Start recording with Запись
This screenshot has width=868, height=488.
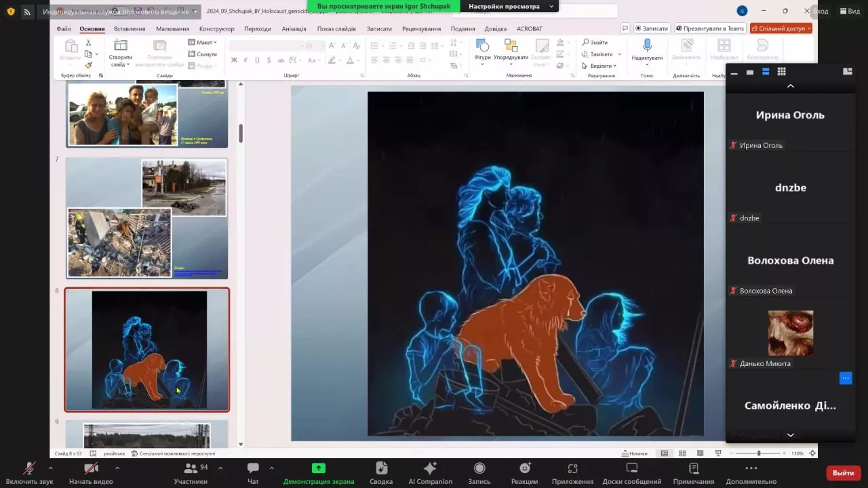(x=479, y=473)
